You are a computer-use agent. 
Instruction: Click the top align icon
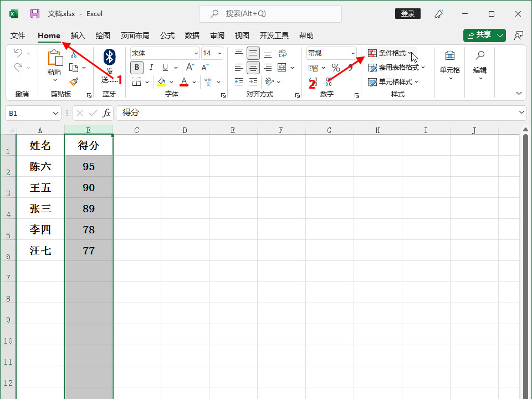point(239,53)
